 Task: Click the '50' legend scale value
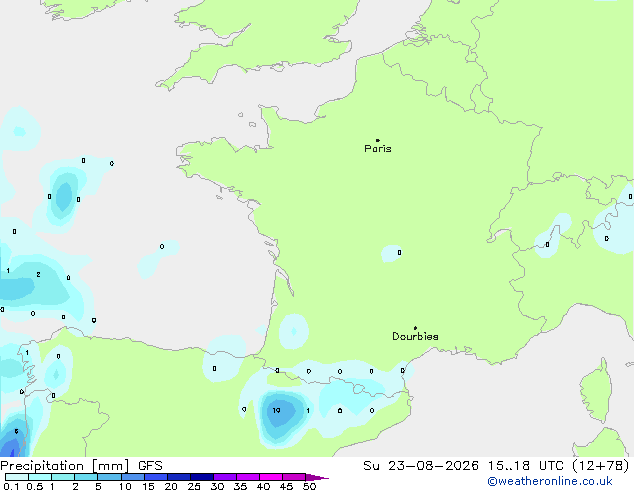(x=309, y=486)
